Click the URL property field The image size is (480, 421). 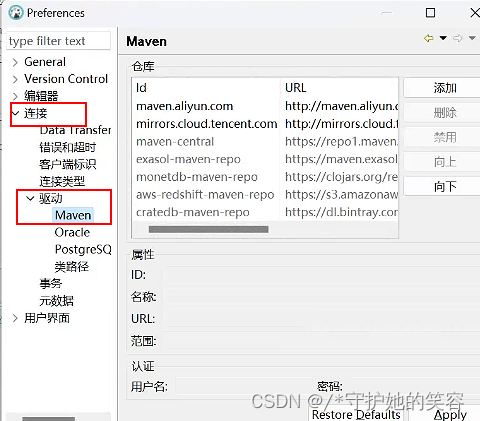pos(321,319)
